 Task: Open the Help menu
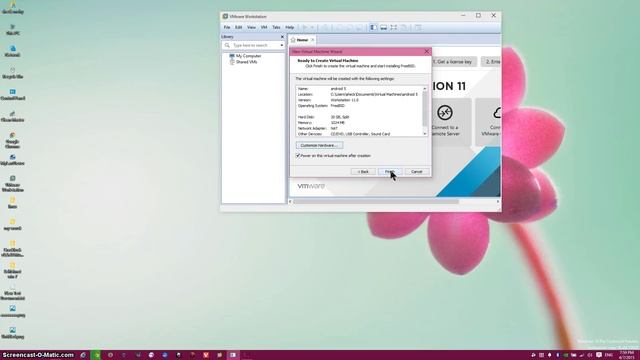click(290, 27)
